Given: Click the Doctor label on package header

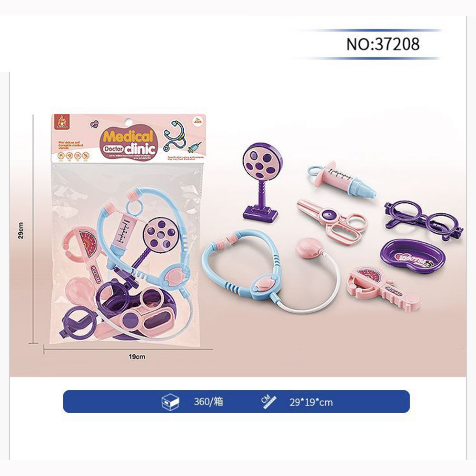Looking at the screenshot, I should tap(113, 149).
